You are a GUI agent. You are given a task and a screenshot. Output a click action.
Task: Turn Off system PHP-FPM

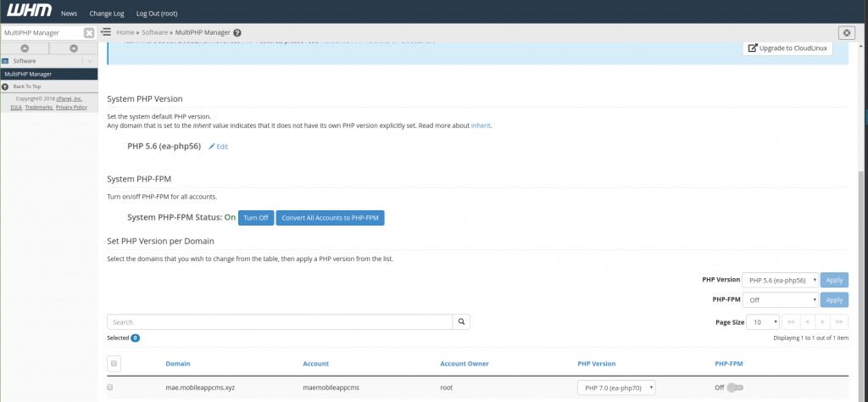pos(255,218)
